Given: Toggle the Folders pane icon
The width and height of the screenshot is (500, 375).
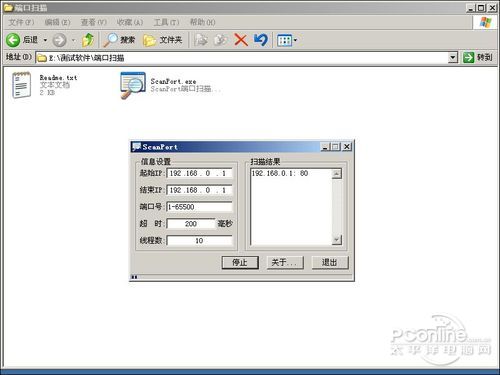Looking at the screenshot, I should click(x=149, y=40).
